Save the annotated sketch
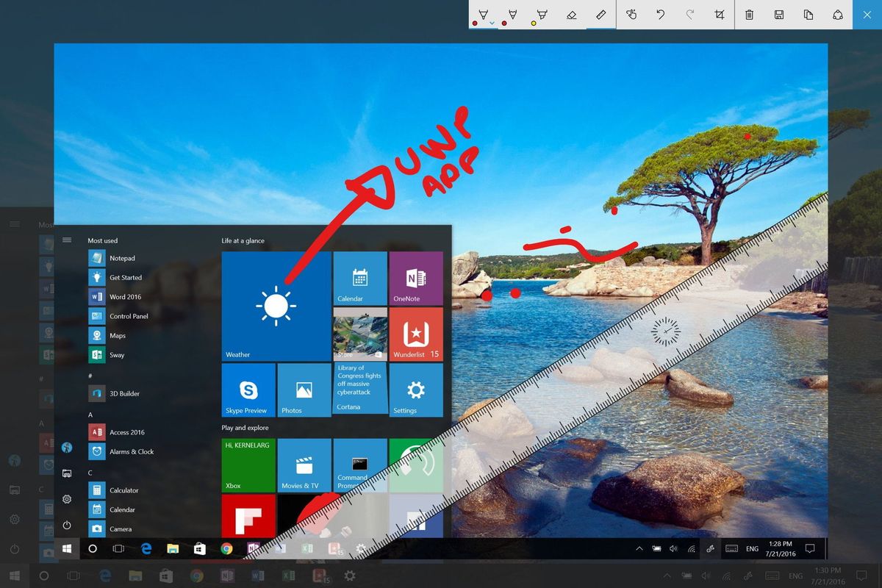 point(779,13)
